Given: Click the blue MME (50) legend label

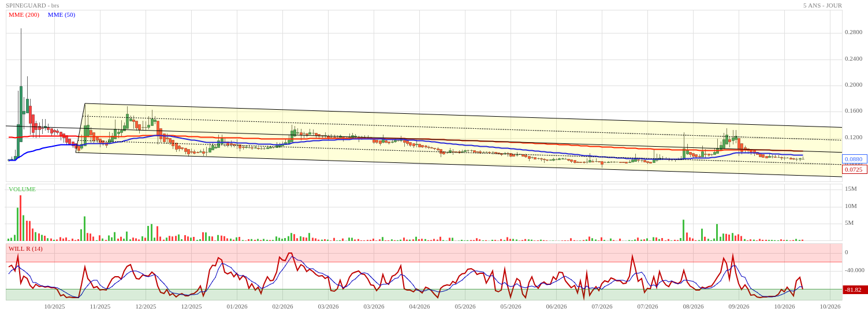Looking at the screenshot, I should click(x=61, y=14).
